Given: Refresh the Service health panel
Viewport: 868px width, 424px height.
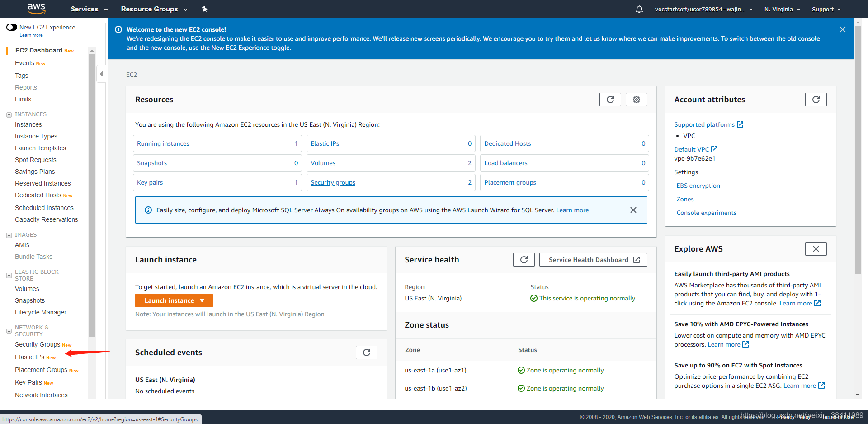Looking at the screenshot, I should (x=524, y=260).
